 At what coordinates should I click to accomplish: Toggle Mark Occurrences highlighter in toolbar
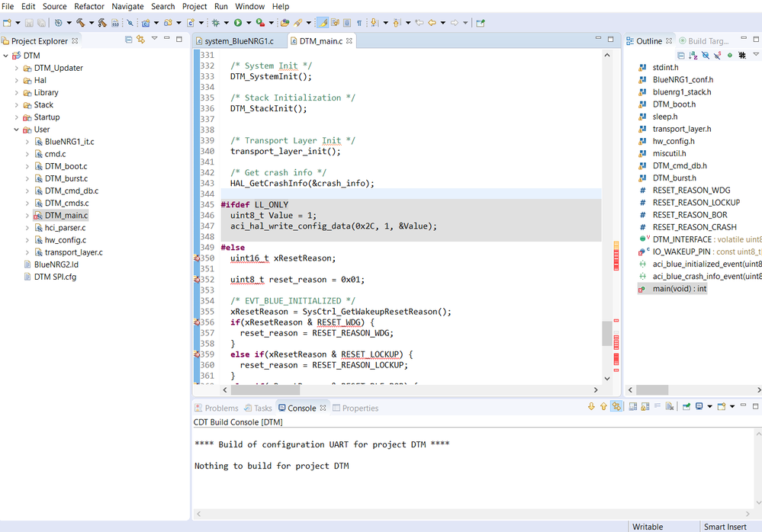(x=323, y=23)
